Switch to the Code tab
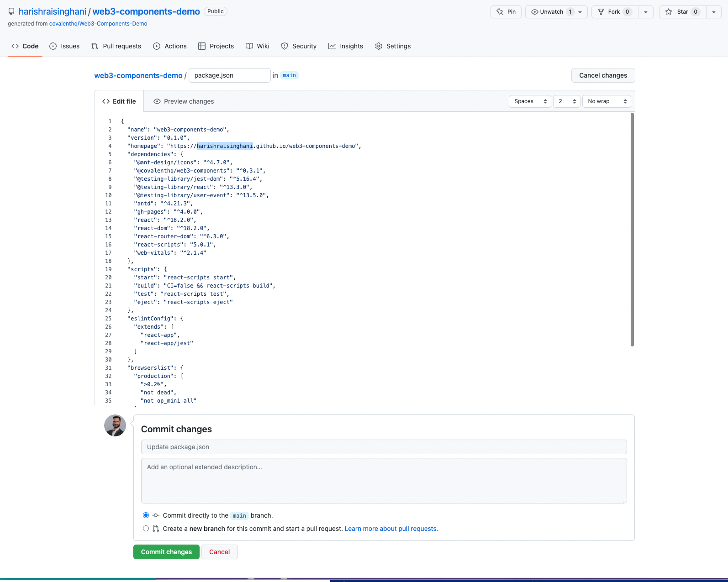728x582 pixels. [x=25, y=46]
